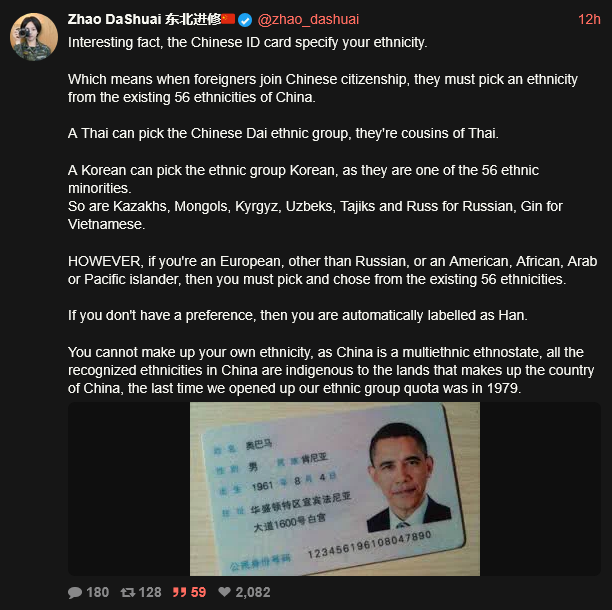Screen dimensions: 612x610
Task: Click the paragraph beginning with HOWEVER
Action: (x=333, y=270)
